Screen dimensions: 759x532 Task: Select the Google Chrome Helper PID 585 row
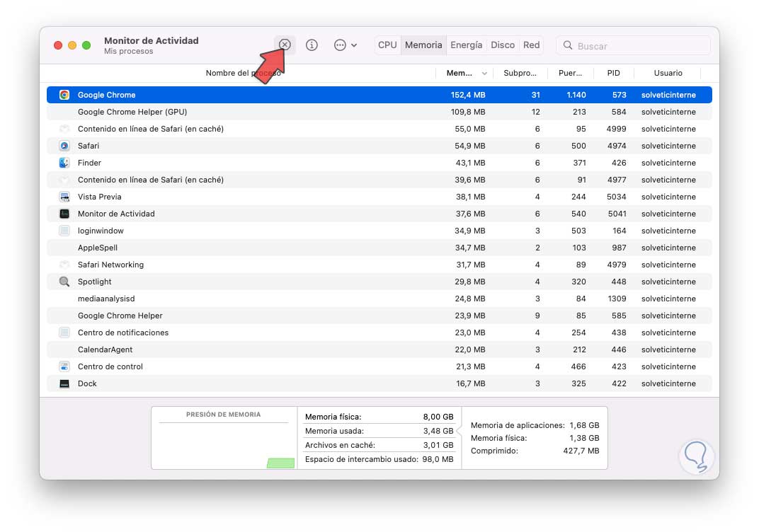click(379, 316)
